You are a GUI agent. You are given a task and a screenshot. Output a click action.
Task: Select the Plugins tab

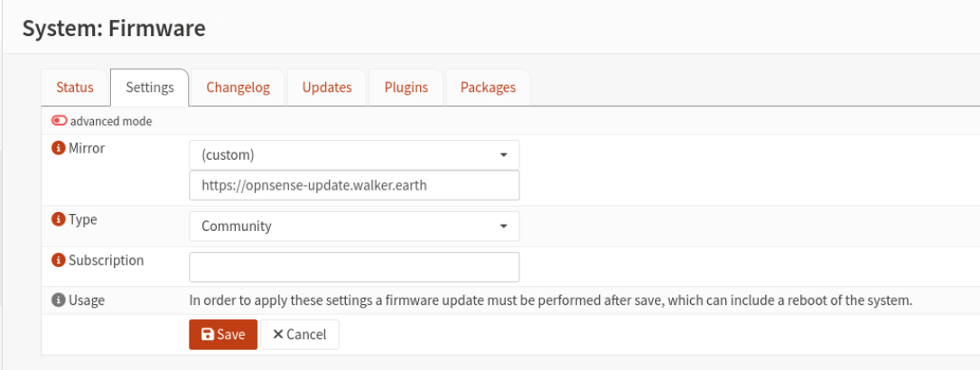[x=406, y=88]
